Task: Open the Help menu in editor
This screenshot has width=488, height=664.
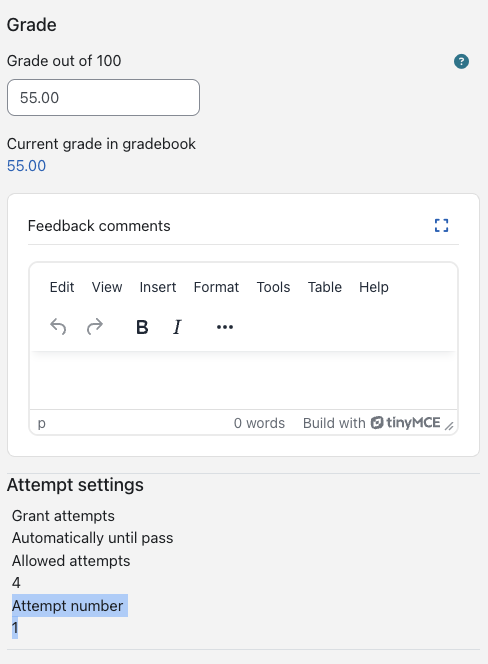Action: tap(374, 287)
